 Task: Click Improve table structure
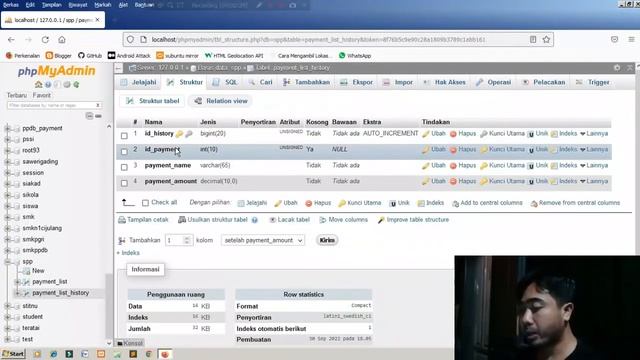413,220
